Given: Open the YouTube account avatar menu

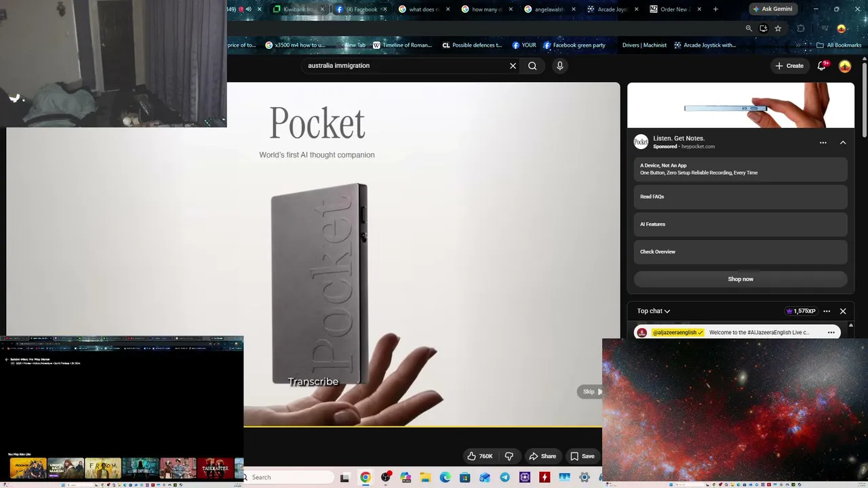Looking at the screenshot, I should click(845, 66).
